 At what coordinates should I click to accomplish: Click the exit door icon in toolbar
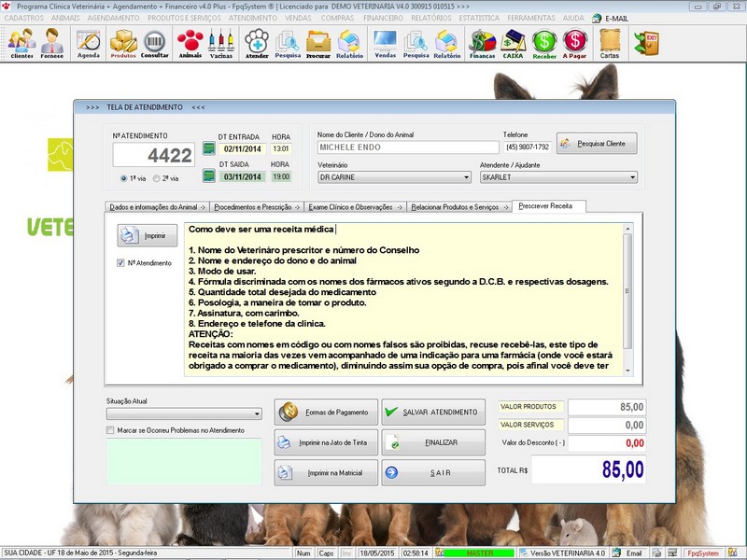(646, 43)
